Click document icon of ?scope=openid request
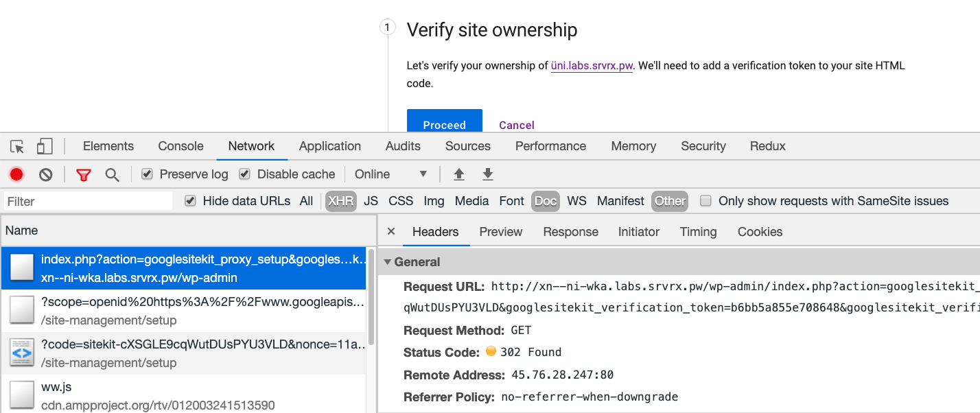980x413 pixels. pos(21,311)
